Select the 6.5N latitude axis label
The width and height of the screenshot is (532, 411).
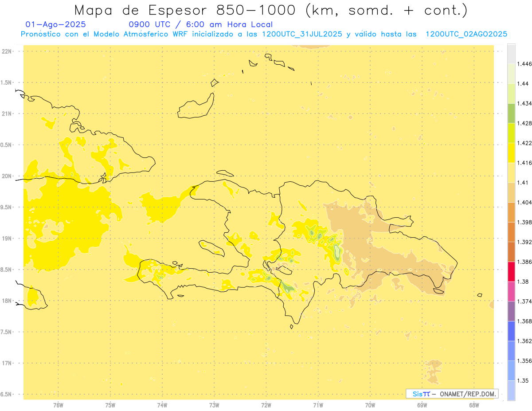tap(6, 395)
